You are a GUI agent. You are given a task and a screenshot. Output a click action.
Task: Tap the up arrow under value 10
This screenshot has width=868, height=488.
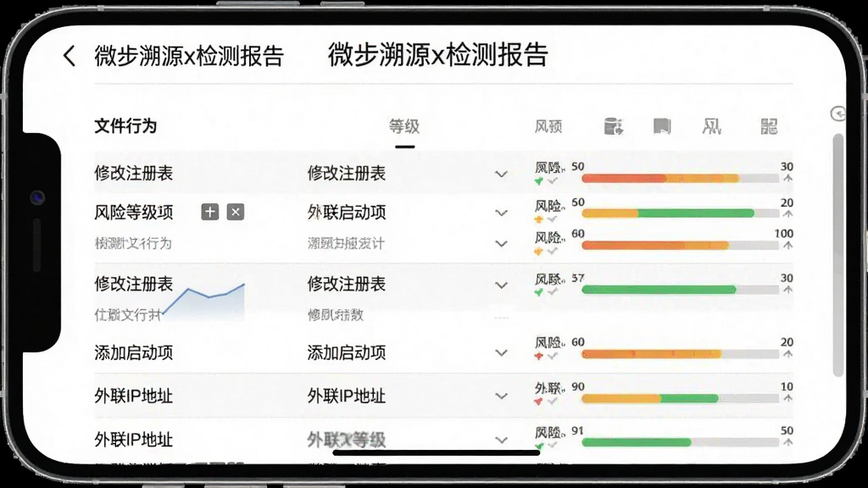tap(787, 398)
